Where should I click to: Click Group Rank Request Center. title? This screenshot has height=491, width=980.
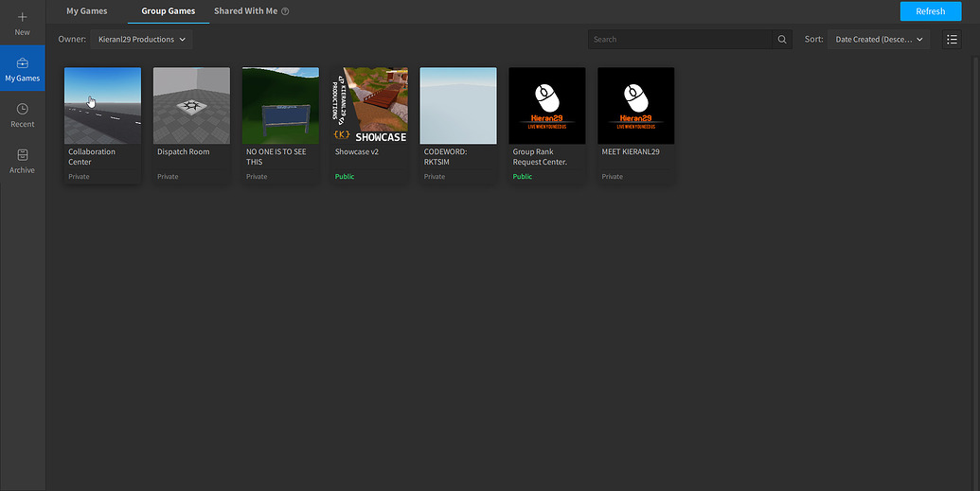click(x=540, y=157)
